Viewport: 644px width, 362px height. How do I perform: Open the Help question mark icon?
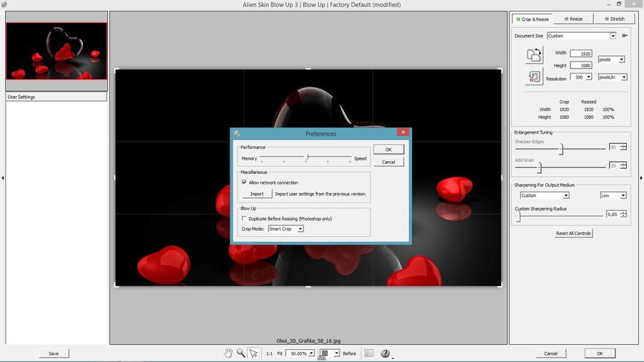[x=385, y=353]
